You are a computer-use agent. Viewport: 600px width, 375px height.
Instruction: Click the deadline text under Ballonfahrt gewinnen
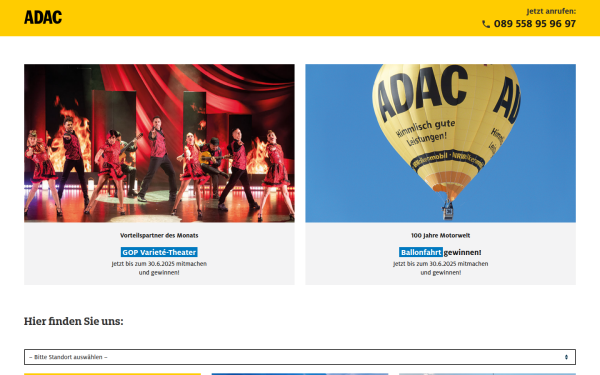(440, 268)
